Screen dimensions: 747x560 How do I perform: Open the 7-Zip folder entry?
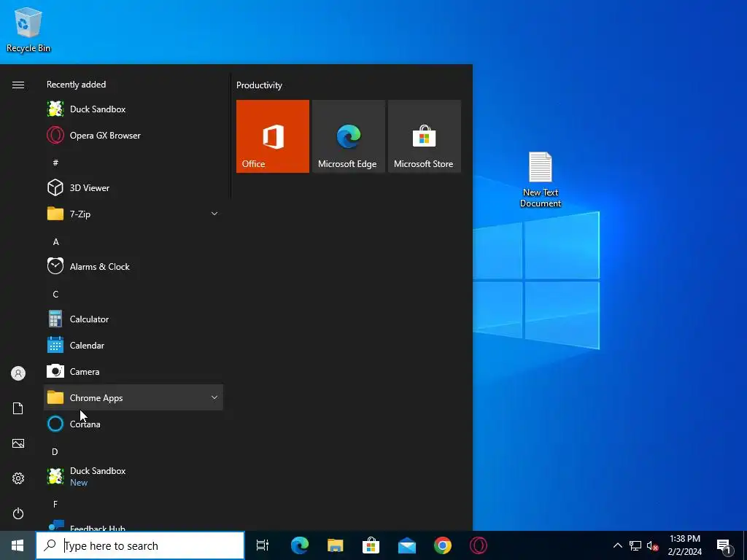click(133, 214)
